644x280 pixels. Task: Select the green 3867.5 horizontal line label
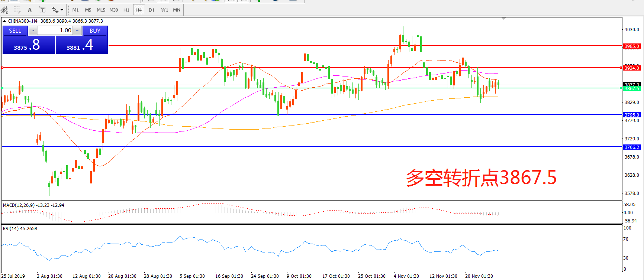[x=631, y=89]
